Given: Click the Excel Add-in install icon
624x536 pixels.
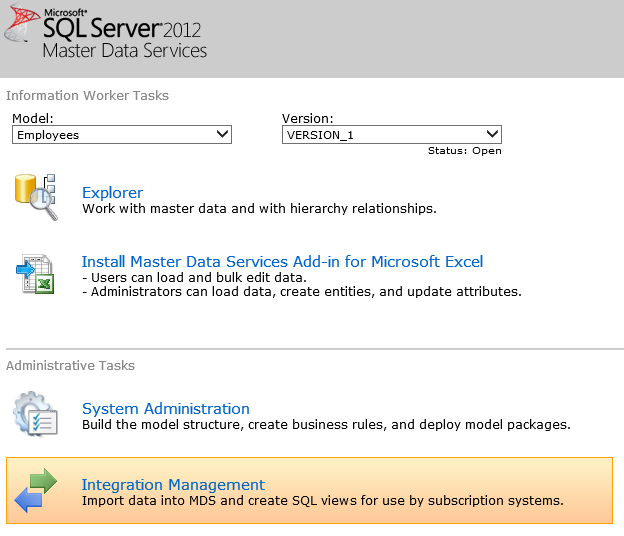Looking at the screenshot, I should [x=35, y=274].
